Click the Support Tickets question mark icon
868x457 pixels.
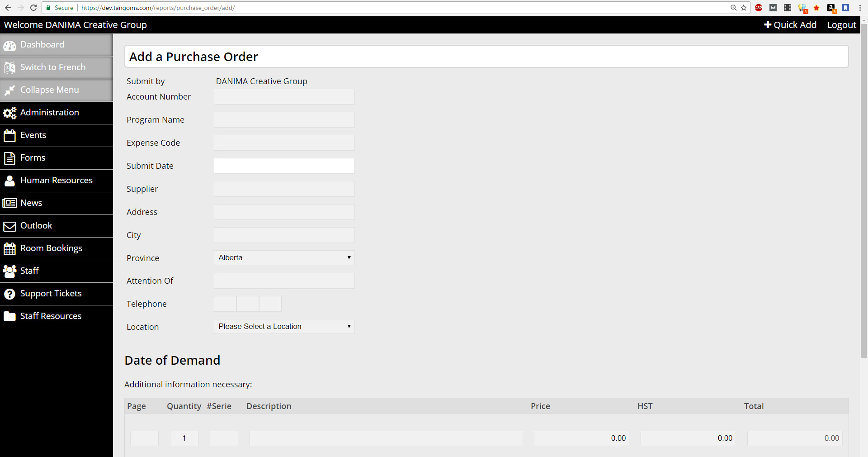point(9,294)
